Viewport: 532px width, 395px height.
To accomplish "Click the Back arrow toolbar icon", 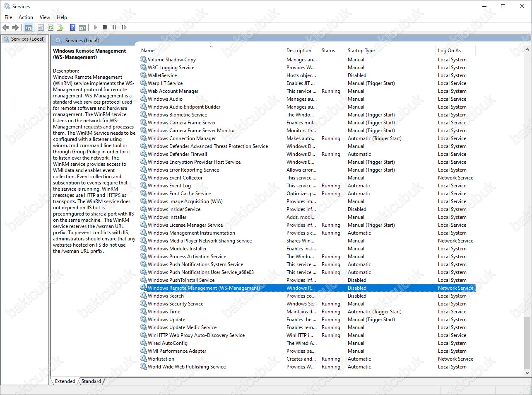I will pyautogui.click(x=6, y=27).
